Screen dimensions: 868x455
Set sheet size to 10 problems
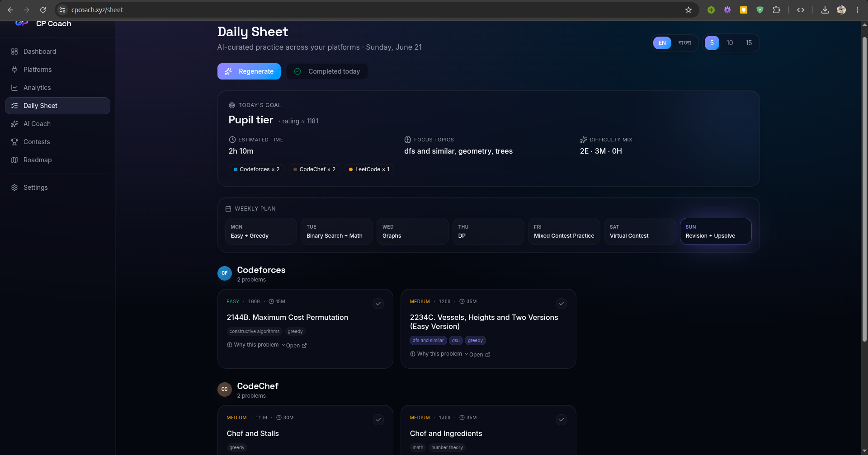click(x=730, y=43)
